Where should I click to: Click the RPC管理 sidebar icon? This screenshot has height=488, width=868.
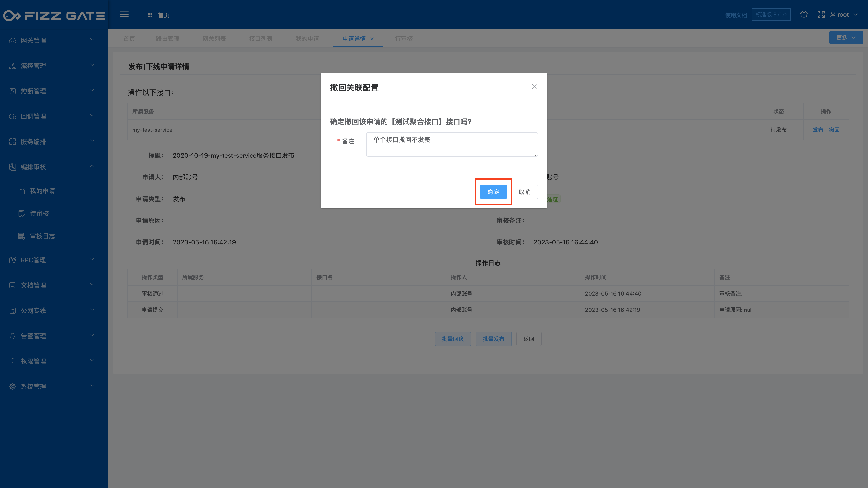pos(12,260)
